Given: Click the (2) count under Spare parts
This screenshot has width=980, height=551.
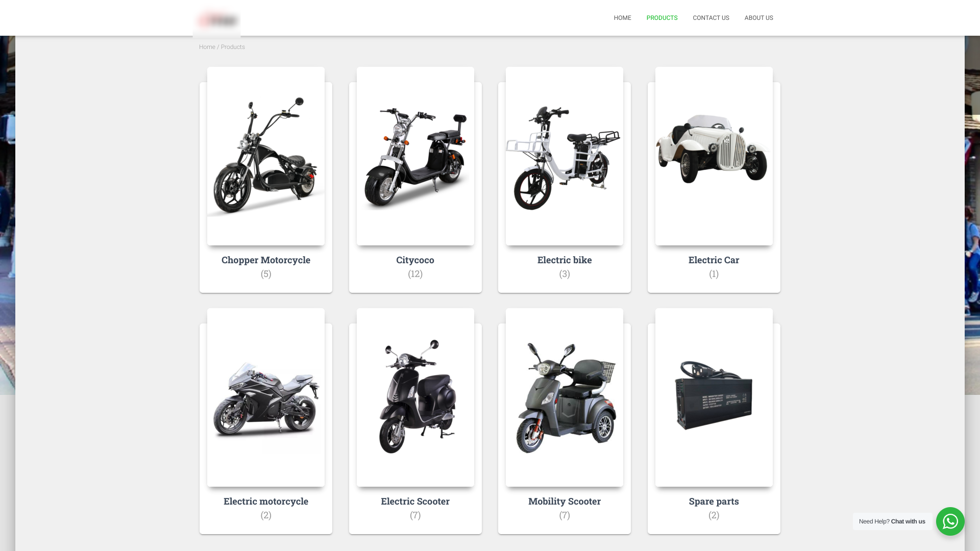Looking at the screenshot, I should click(x=714, y=515).
